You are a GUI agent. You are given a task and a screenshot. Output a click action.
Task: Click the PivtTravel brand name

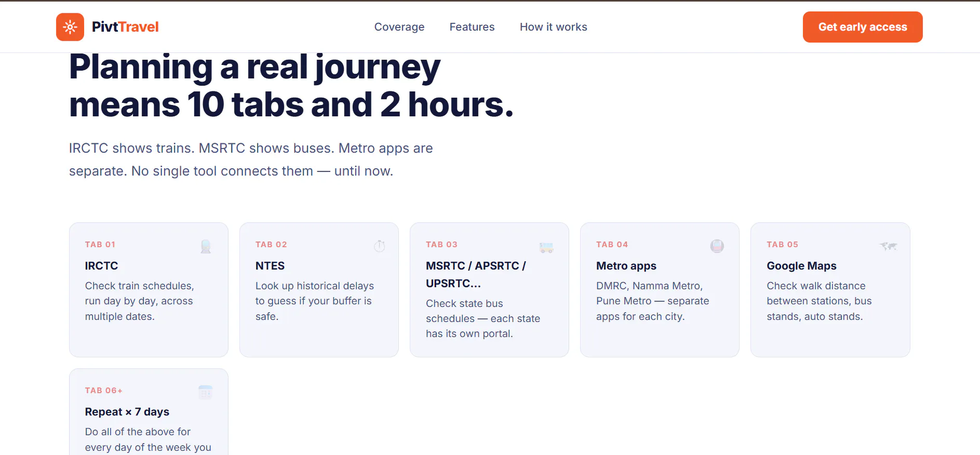point(125,27)
